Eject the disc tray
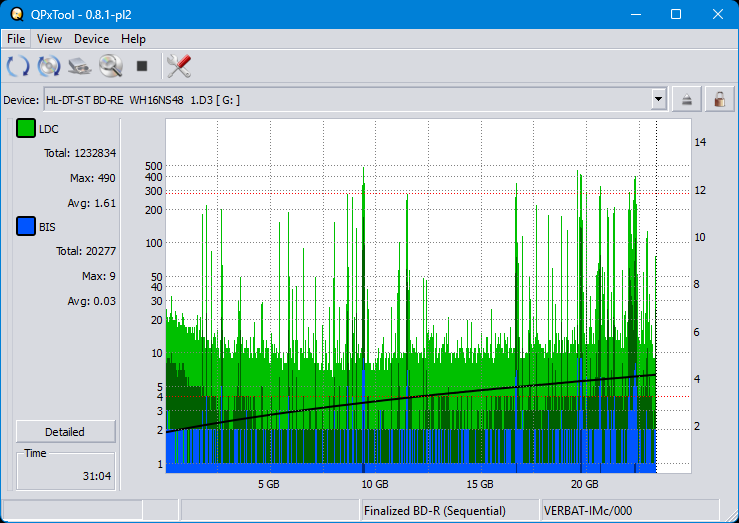Screen dimensions: 739x523 (687, 99)
